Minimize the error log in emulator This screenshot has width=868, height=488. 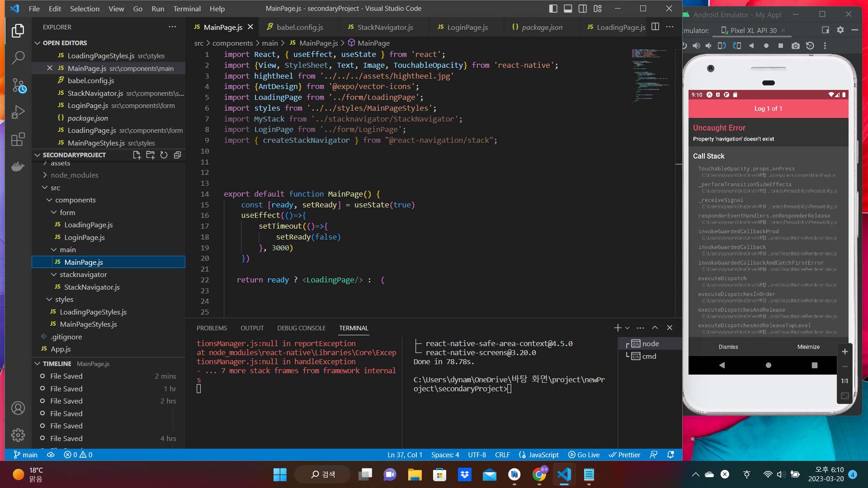808,347
